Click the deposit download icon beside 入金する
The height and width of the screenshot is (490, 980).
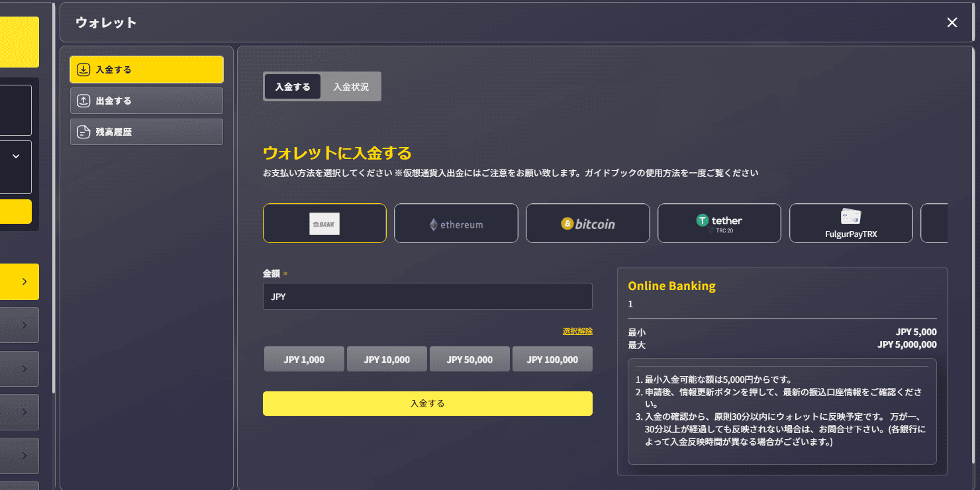(x=83, y=70)
